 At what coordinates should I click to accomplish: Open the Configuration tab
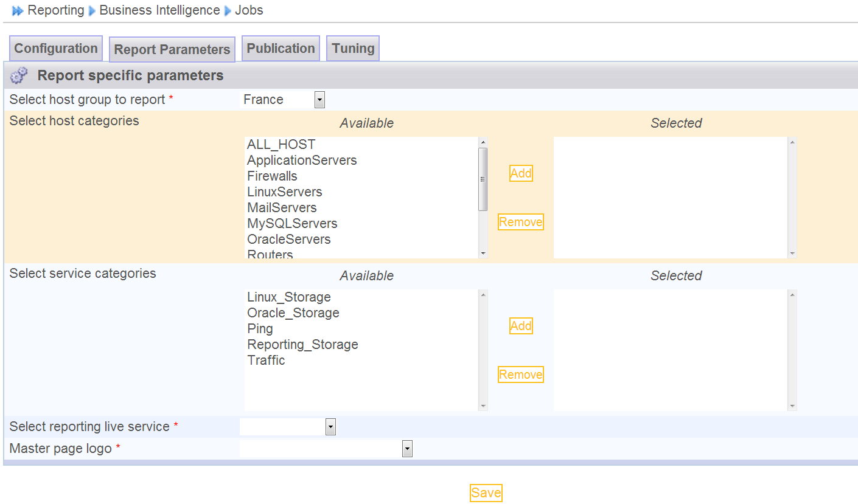coord(56,49)
